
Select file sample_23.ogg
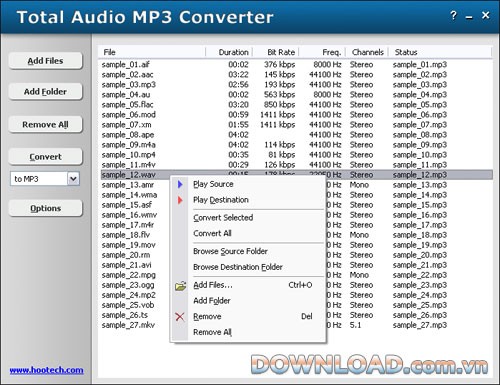tap(128, 285)
